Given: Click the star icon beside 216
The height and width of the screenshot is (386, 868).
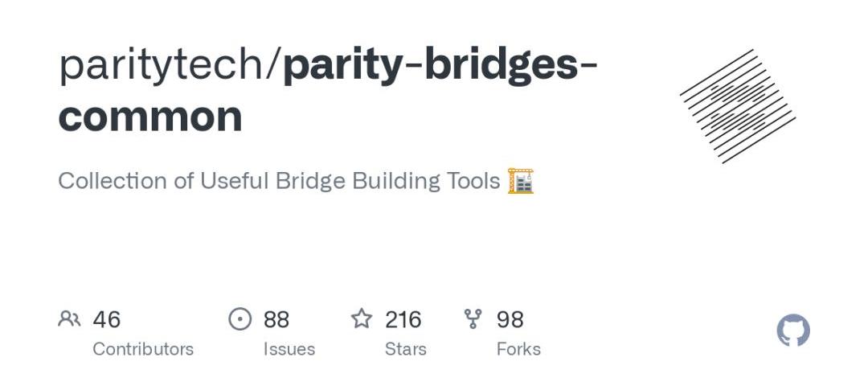Looking at the screenshot, I should pos(362,319).
